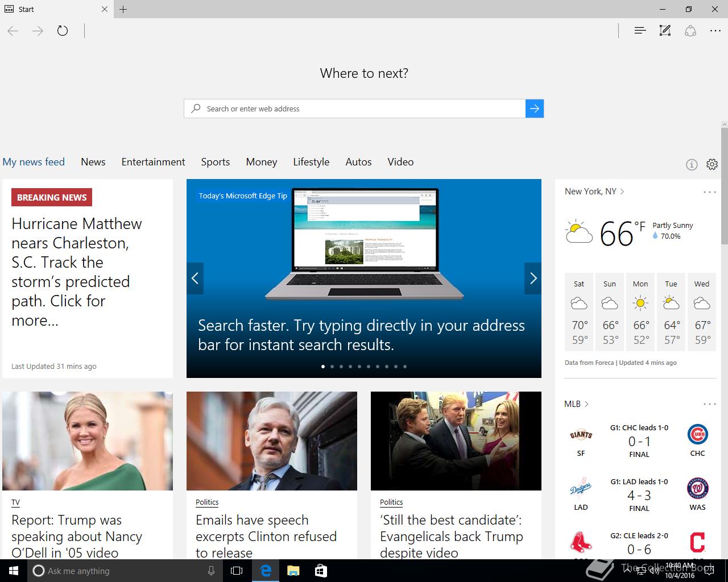
Task: Open the Nancy O'Dell story photo
Action: tap(88, 441)
